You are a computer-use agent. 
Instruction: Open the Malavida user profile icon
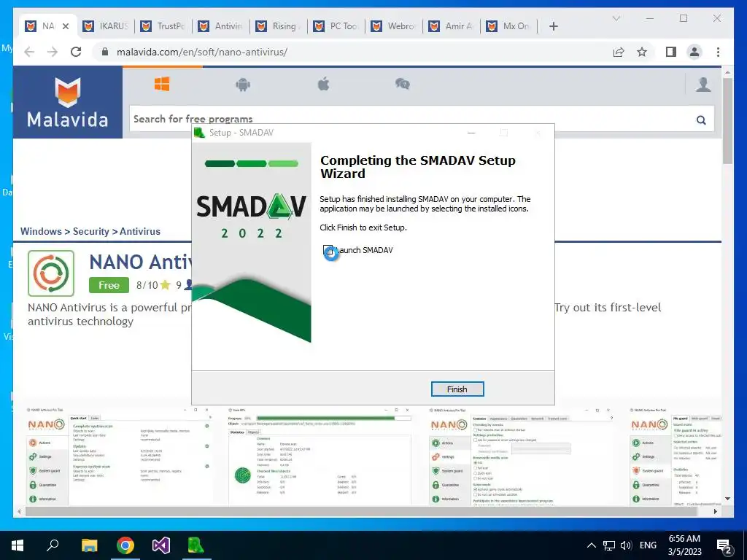click(x=703, y=85)
